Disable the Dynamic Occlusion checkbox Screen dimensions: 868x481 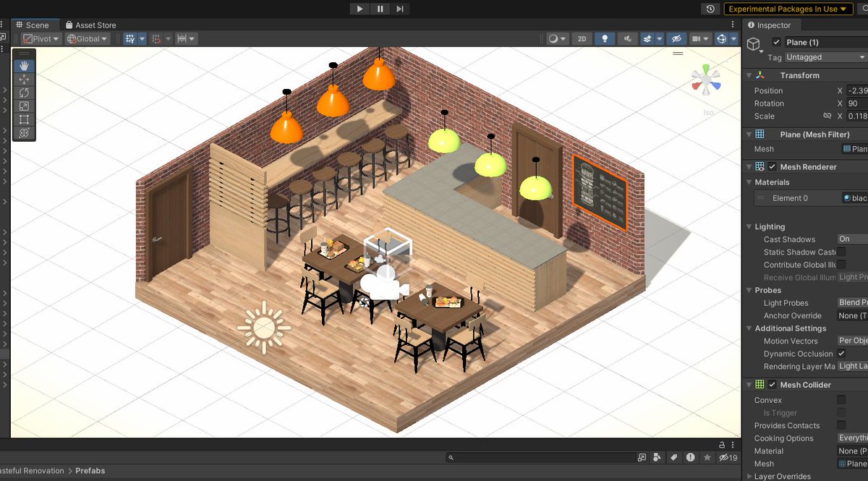(x=841, y=354)
